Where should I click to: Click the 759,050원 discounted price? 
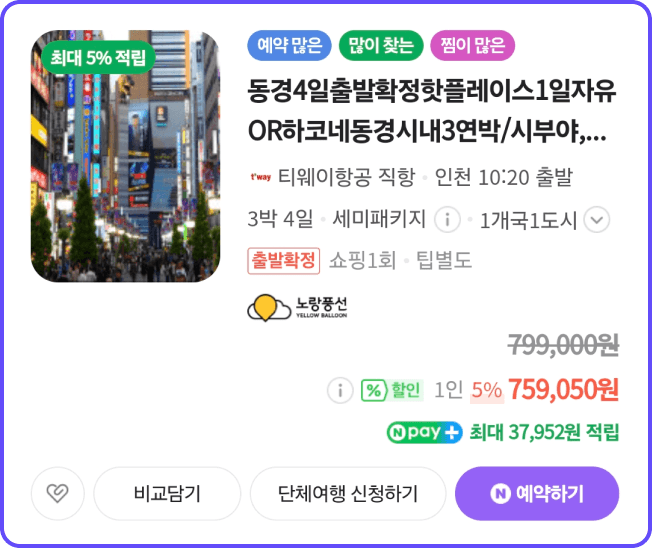coord(563,390)
